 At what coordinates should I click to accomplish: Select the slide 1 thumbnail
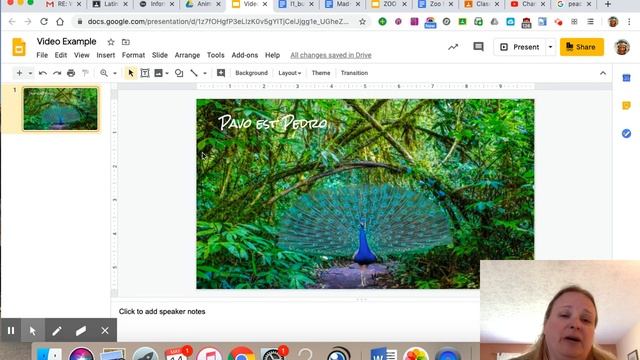pyautogui.click(x=60, y=109)
